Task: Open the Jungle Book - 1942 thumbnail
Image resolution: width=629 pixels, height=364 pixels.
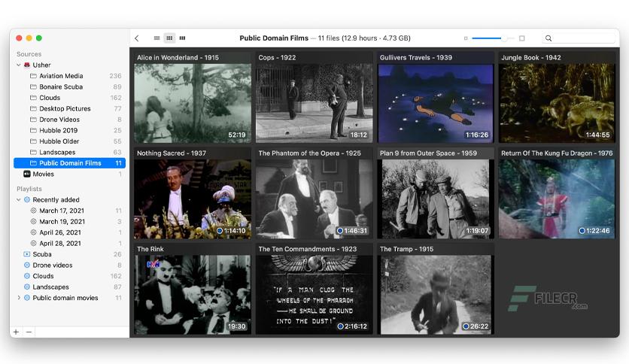Action: point(557,103)
